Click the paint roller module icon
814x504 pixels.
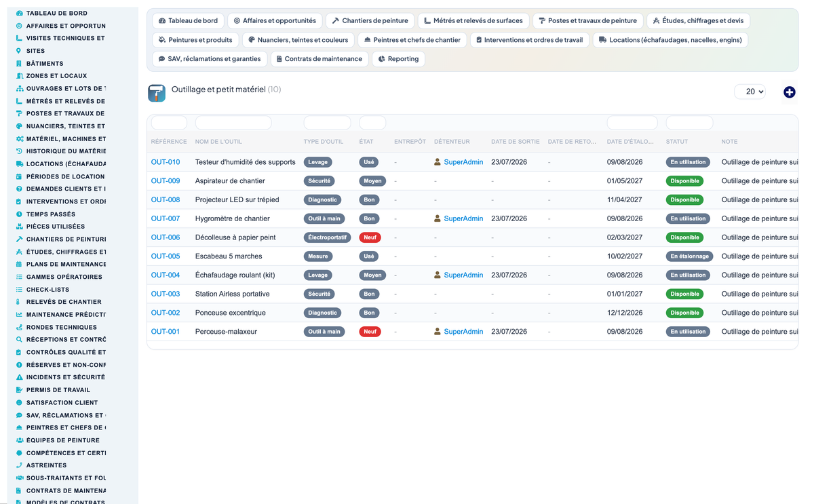(x=157, y=93)
